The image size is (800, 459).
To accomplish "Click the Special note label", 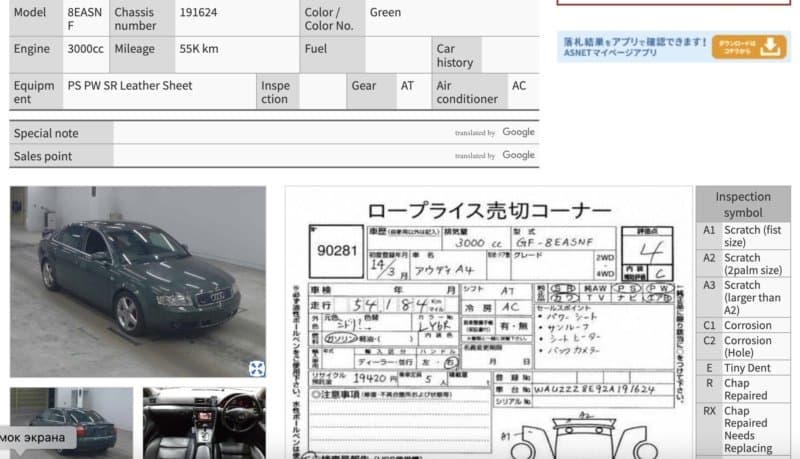I will coord(46,133).
